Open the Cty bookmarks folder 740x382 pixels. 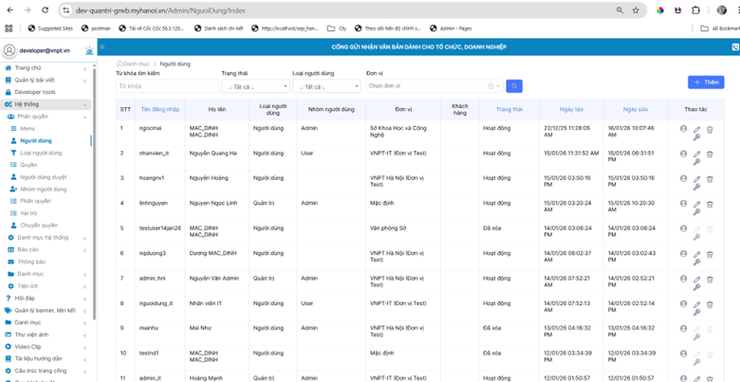coord(337,28)
